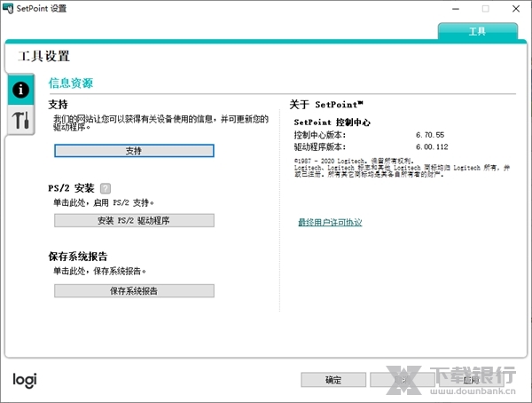Confirm with the 确定 button
This screenshot has height=403, width=532.
[x=333, y=380]
